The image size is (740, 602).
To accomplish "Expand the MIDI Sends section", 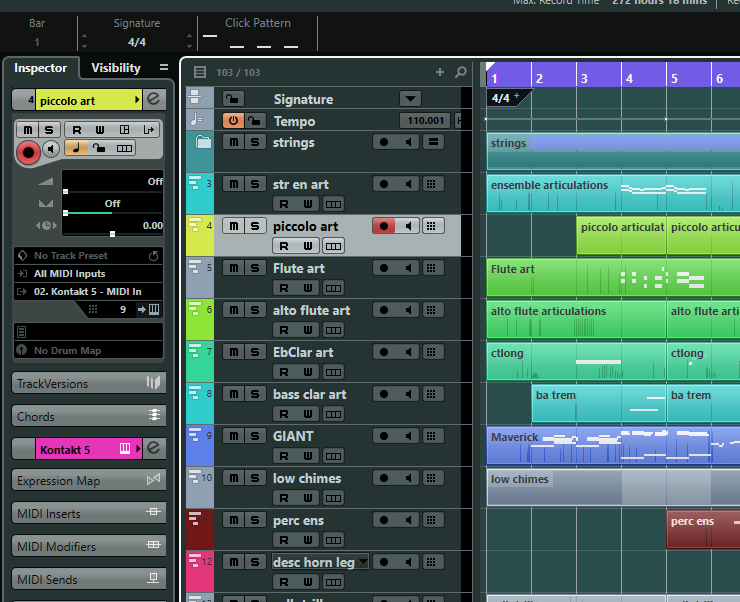I will [x=89, y=579].
